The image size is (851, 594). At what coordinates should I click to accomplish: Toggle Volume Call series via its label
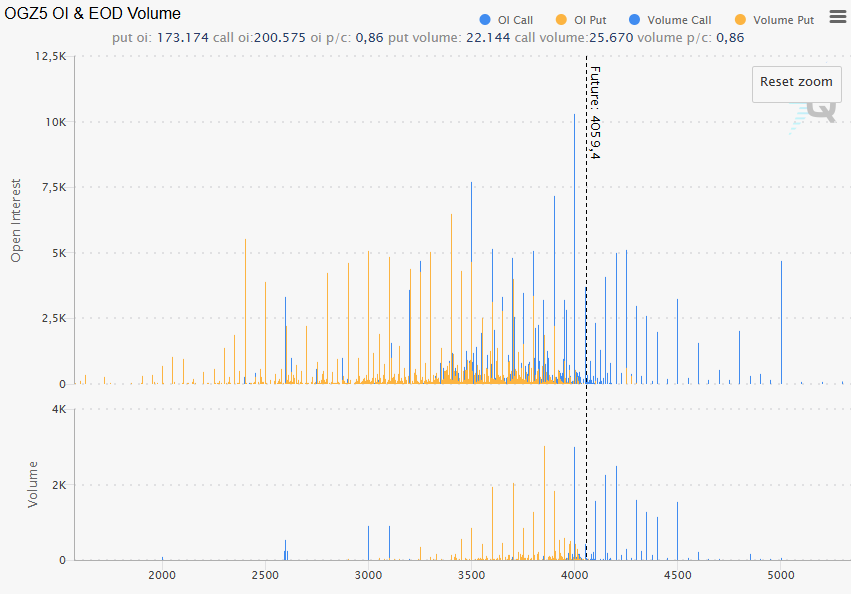[x=679, y=20]
